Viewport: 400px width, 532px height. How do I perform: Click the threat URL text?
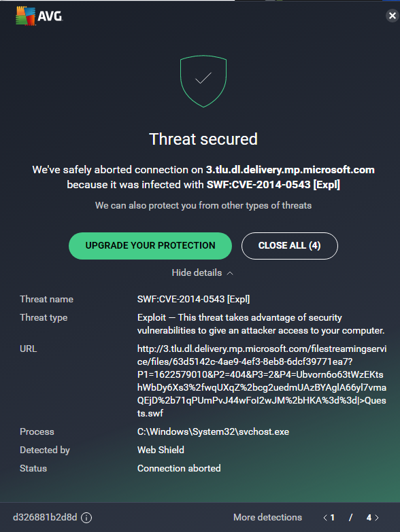click(261, 381)
